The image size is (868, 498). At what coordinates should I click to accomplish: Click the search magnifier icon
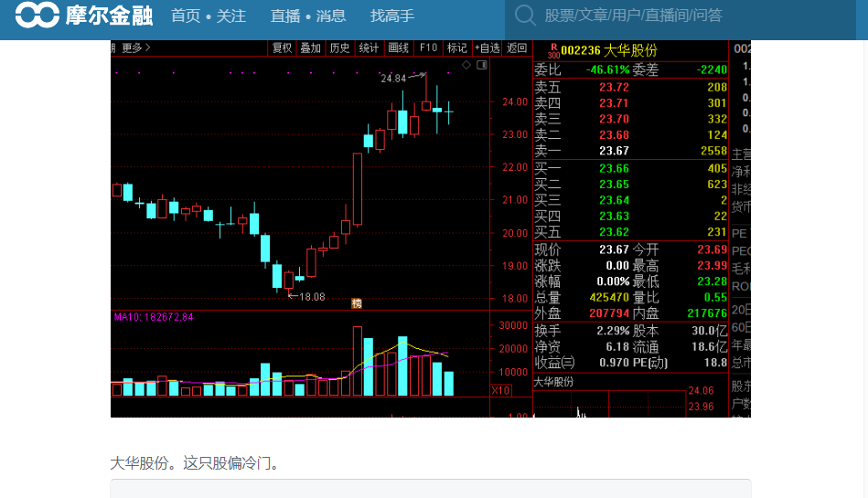pos(525,16)
